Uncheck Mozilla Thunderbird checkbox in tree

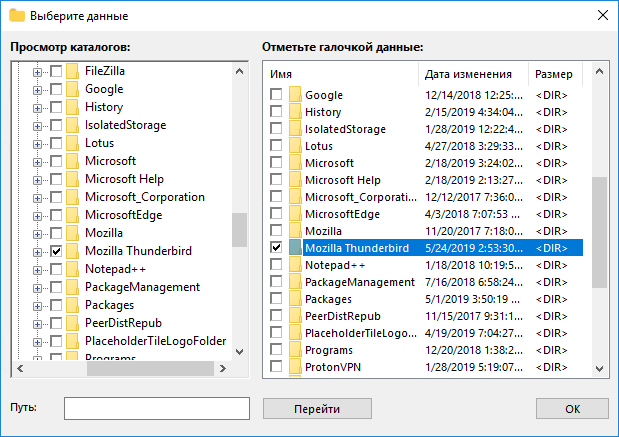coord(56,251)
